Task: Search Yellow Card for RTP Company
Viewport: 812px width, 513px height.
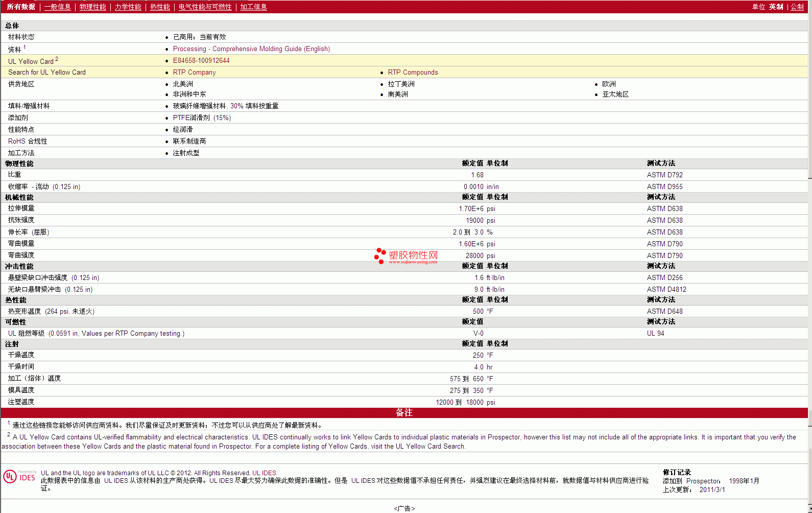Action: click(x=195, y=72)
